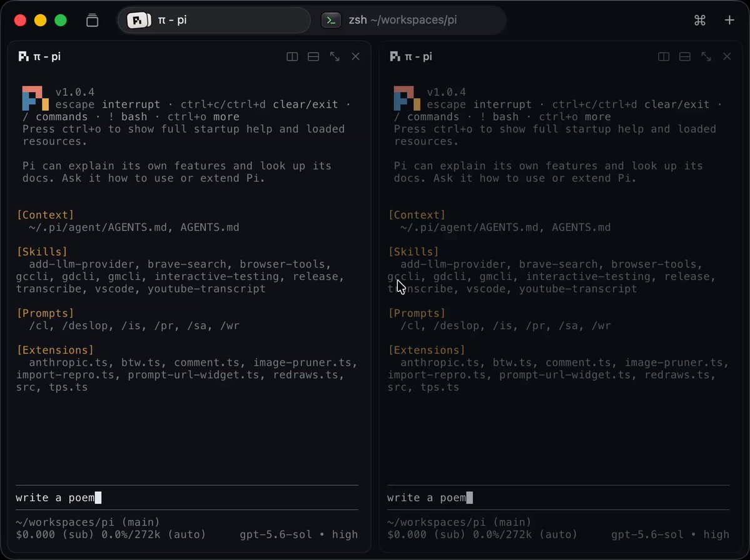Click "~/.pi/agent/AGENTS.md" path in left pane

(98, 227)
